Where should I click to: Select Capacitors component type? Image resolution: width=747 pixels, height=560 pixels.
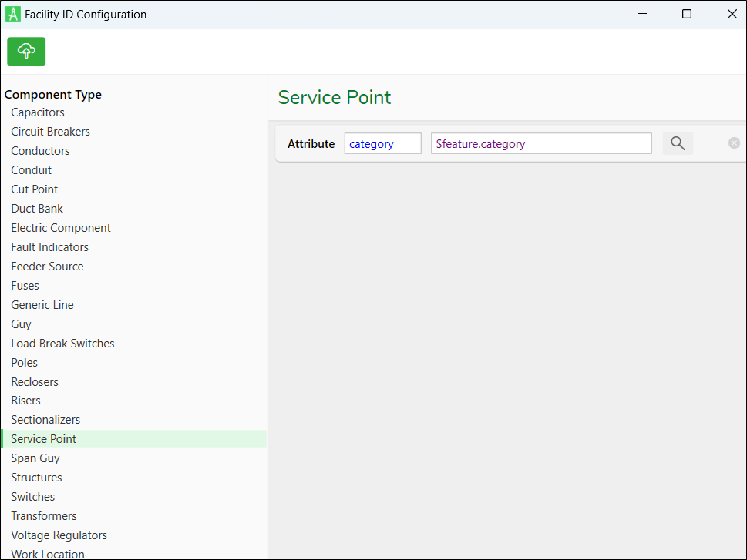[38, 112]
